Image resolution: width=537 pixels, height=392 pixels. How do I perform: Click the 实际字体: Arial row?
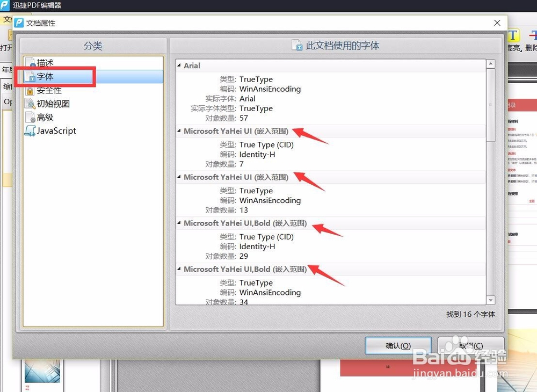point(230,99)
